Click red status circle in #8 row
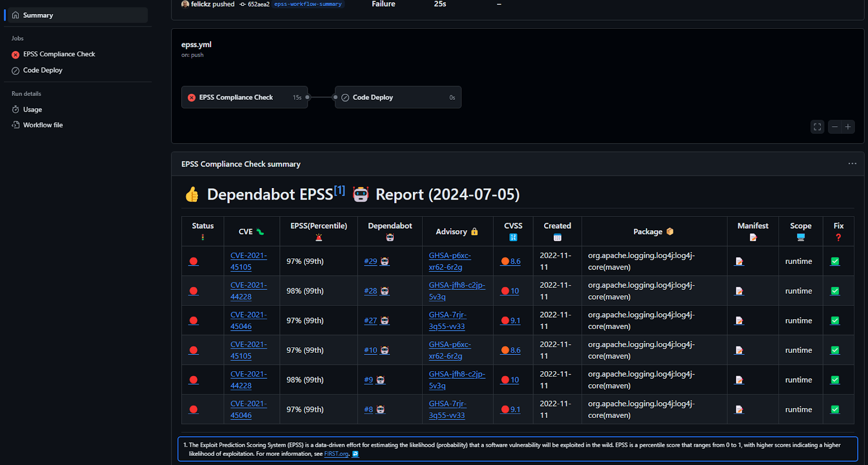868x465 pixels. point(194,410)
